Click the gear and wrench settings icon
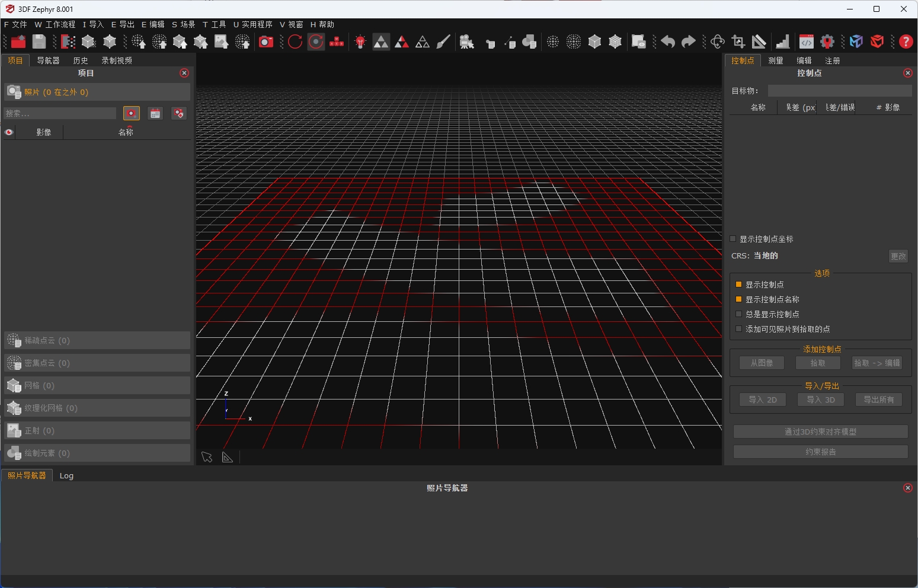This screenshot has height=588, width=918. (x=827, y=41)
